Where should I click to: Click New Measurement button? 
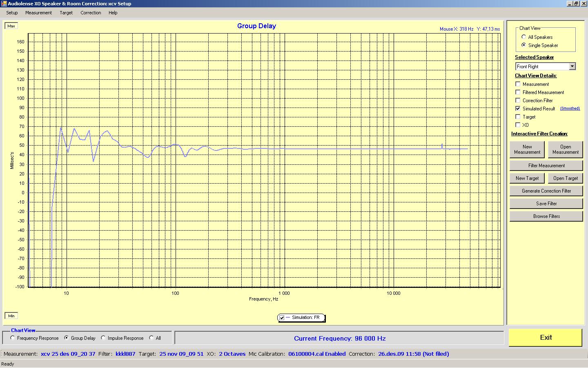527,149
